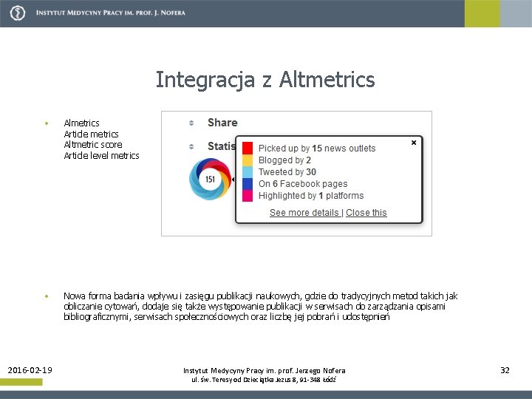This screenshot has height=399, width=532.
Task: Select the 'Tweeted by 30' line
Action: 287,172
